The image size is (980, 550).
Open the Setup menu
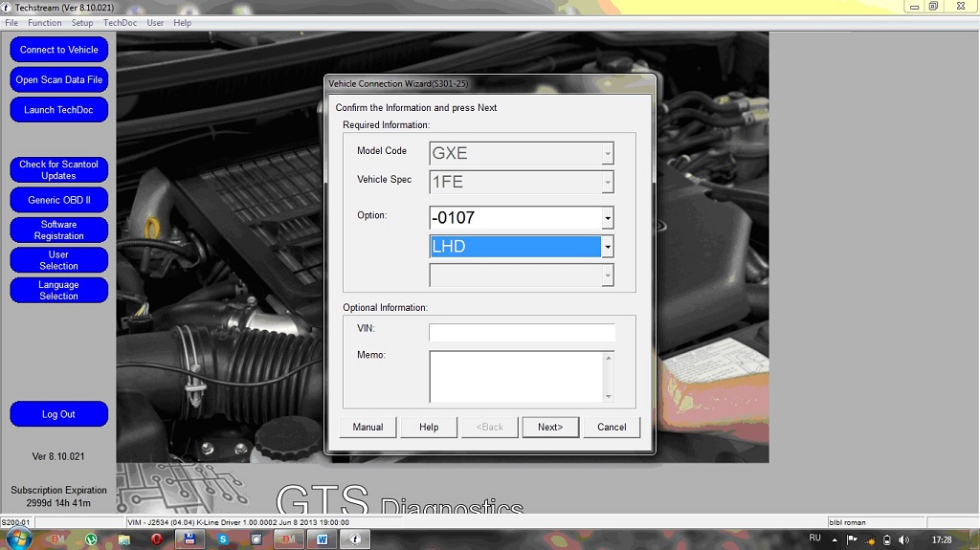click(82, 23)
